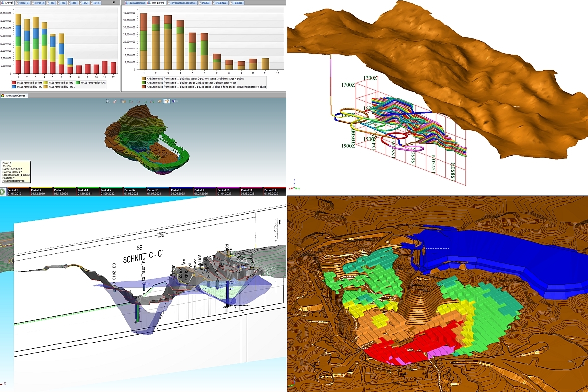The height and width of the screenshot is (392, 588).
Task: Click the zoom extents icon in Animation Canvas toolbar
Action: (108, 101)
